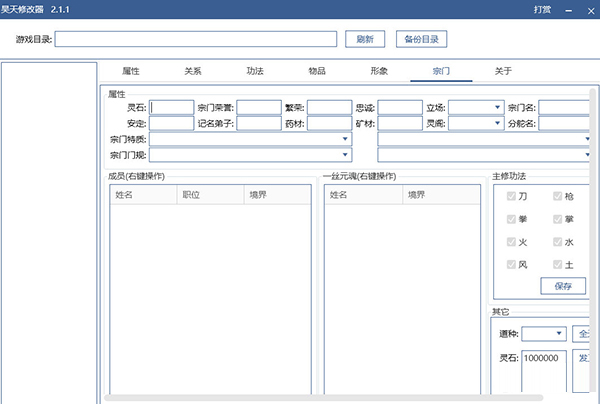Open the 关于 tab
The height and width of the screenshot is (404, 600).
tap(503, 71)
